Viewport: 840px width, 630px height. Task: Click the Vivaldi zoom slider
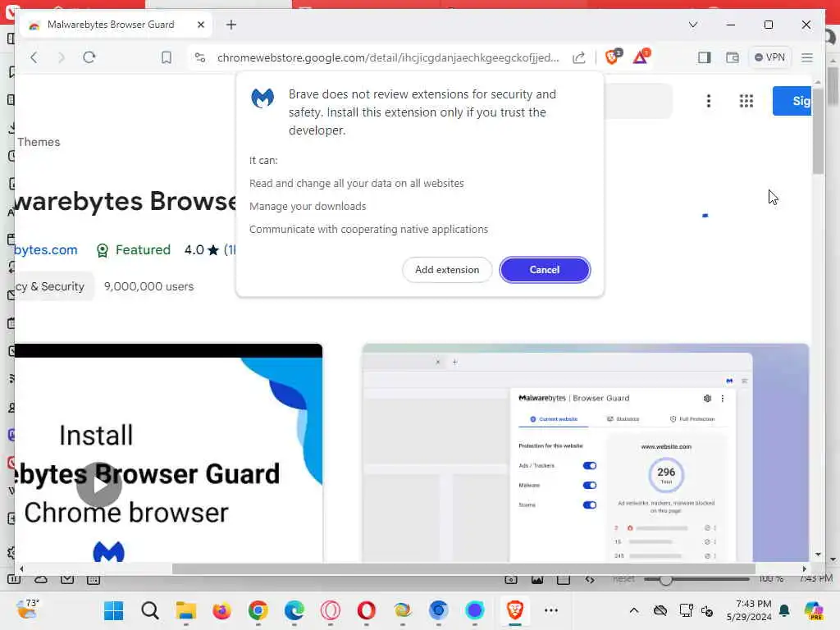coord(696,580)
